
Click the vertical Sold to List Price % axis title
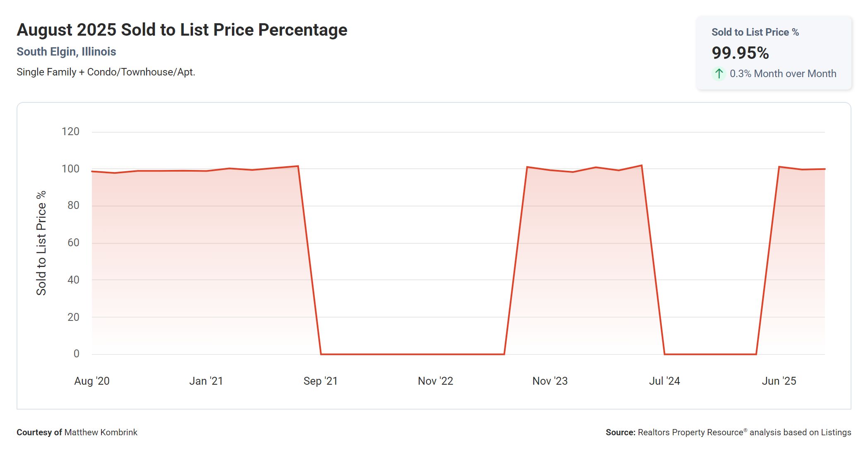[x=41, y=243]
